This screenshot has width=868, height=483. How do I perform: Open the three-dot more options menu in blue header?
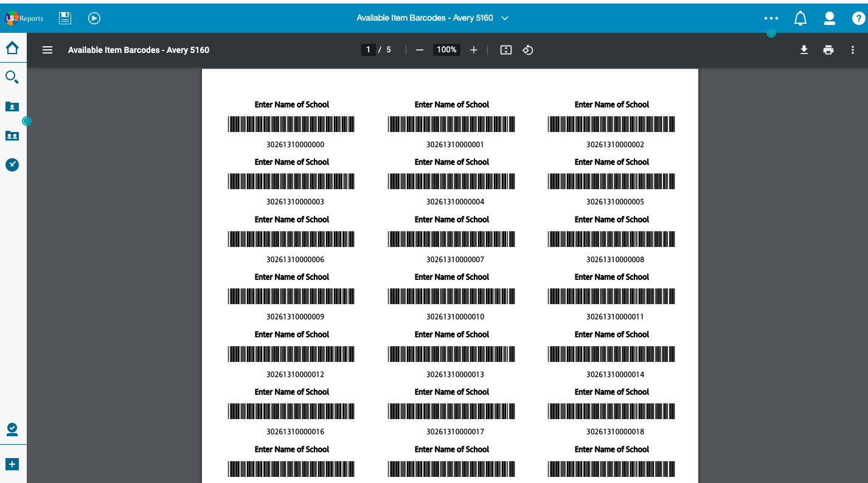[771, 18]
